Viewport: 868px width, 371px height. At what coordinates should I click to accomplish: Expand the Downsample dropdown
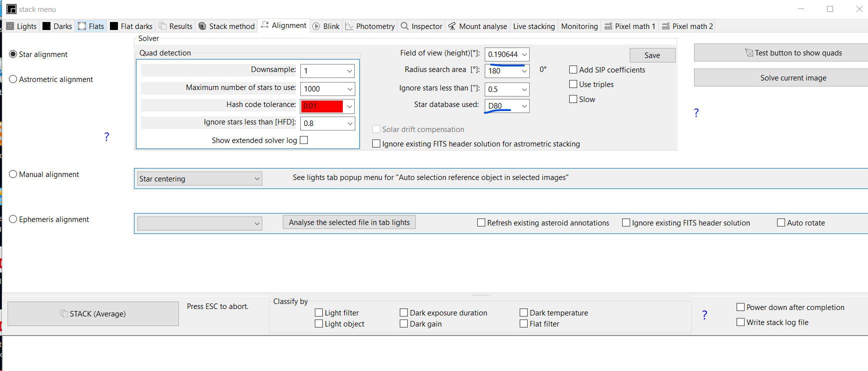tap(349, 71)
